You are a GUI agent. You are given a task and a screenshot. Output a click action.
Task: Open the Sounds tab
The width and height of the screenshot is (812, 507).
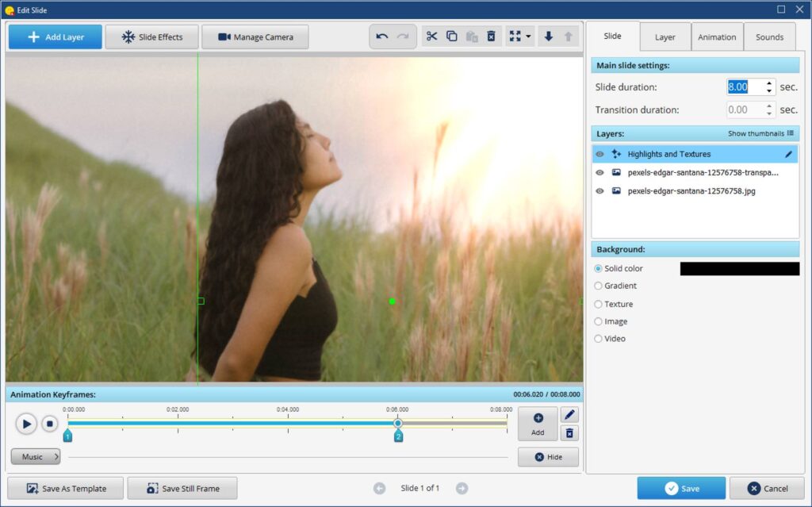769,36
